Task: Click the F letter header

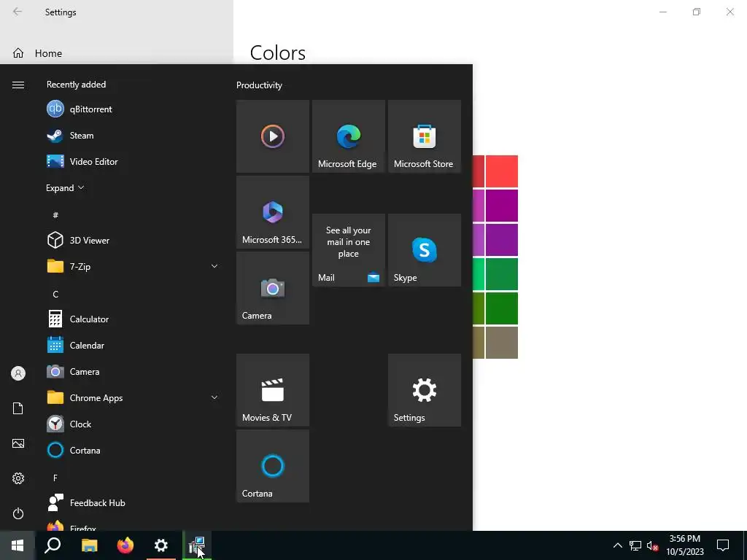Action: click(x=55, y=478)
